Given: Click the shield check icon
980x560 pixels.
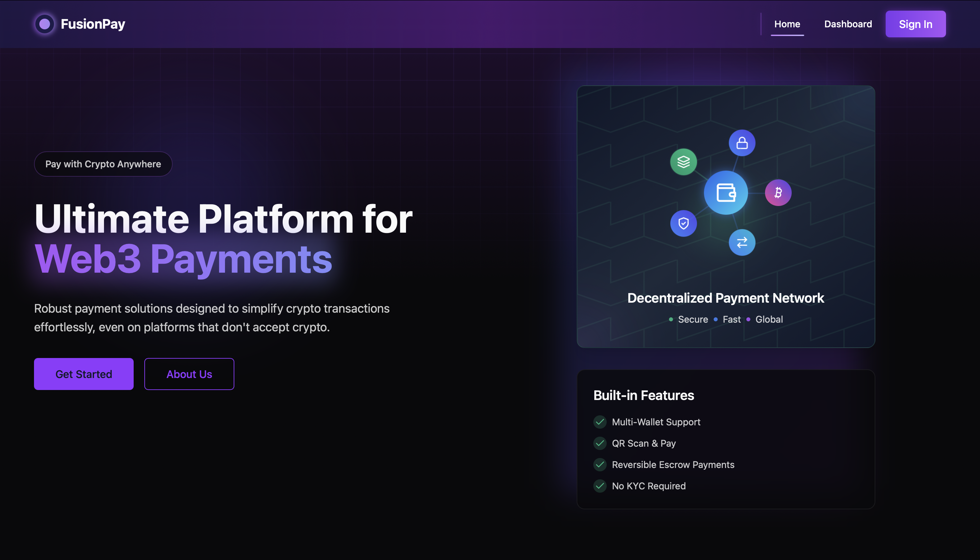Looking at the screenshot, I should point(683,223).
